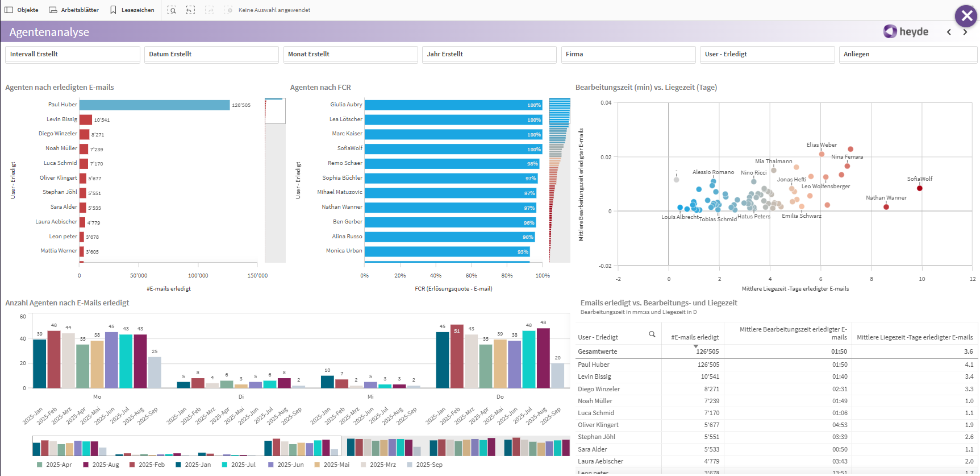
Task: Sort by #E-mails erledigt column header
Action: pos(694,337)
